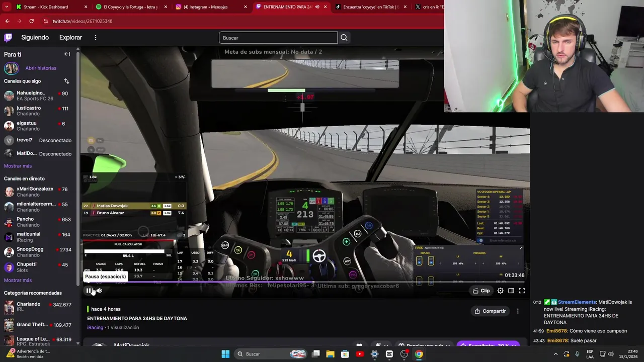Image resolution: width=644 pixels, height=362 pixels.
Task: Open OBS Studio from taskbar
Action: coord(404,354)
